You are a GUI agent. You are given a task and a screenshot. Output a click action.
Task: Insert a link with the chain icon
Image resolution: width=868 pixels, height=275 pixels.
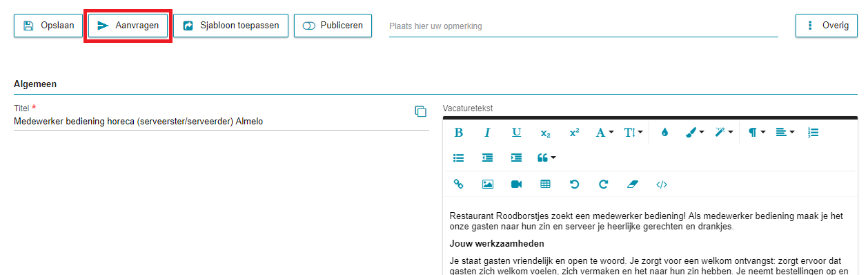coord(458,184)
